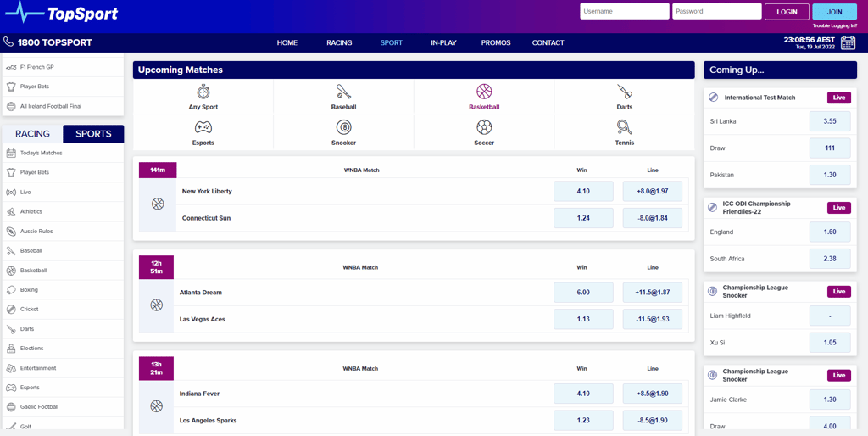
Task: Switch to the RACING sidebar tab
Action: 32,133
